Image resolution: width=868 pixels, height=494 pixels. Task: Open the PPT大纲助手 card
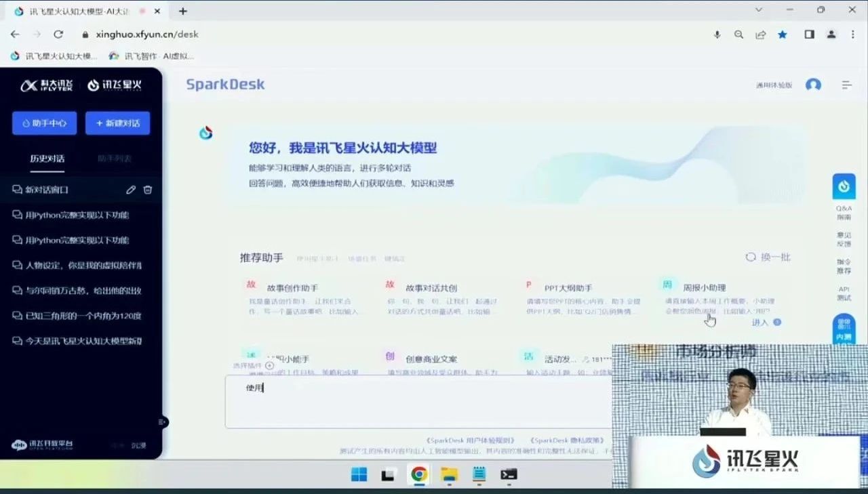tap(583, 298)
